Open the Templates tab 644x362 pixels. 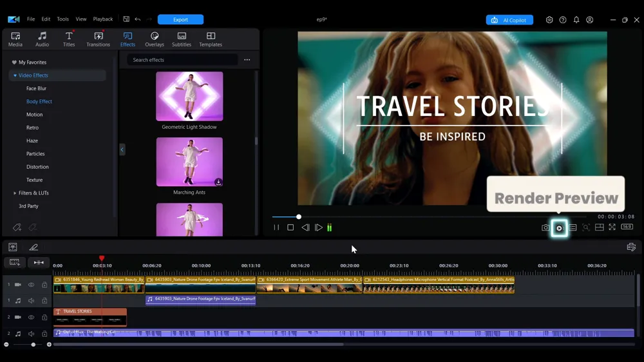pos(211,39)
